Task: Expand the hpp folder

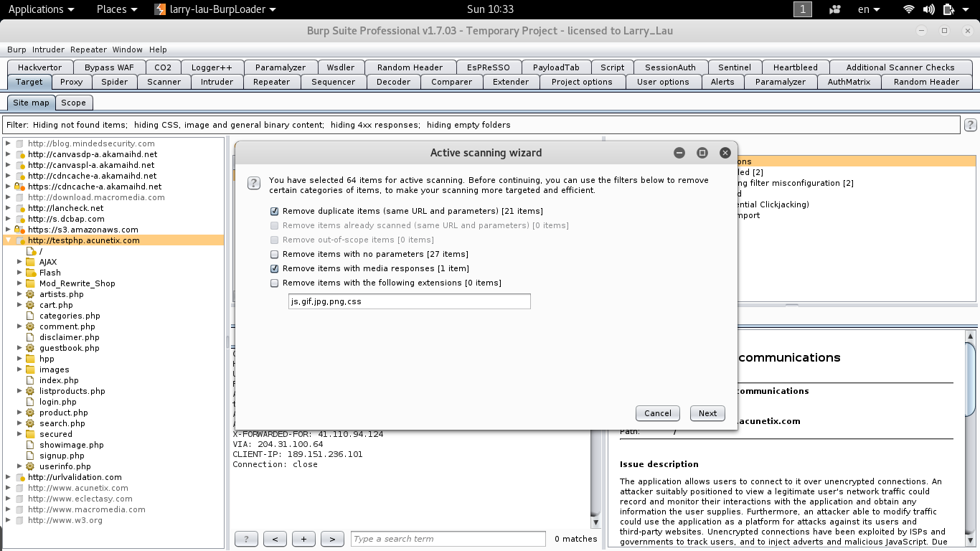Action: point(20,359)
